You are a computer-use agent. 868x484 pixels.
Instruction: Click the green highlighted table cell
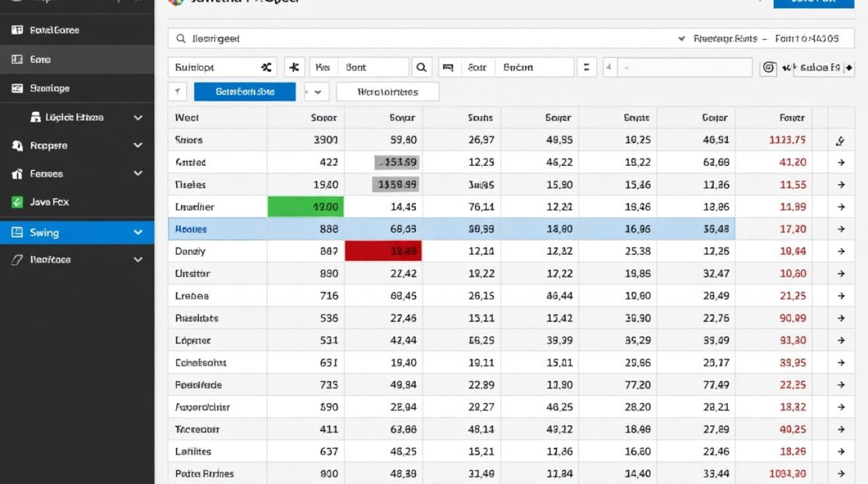[305, 207]
